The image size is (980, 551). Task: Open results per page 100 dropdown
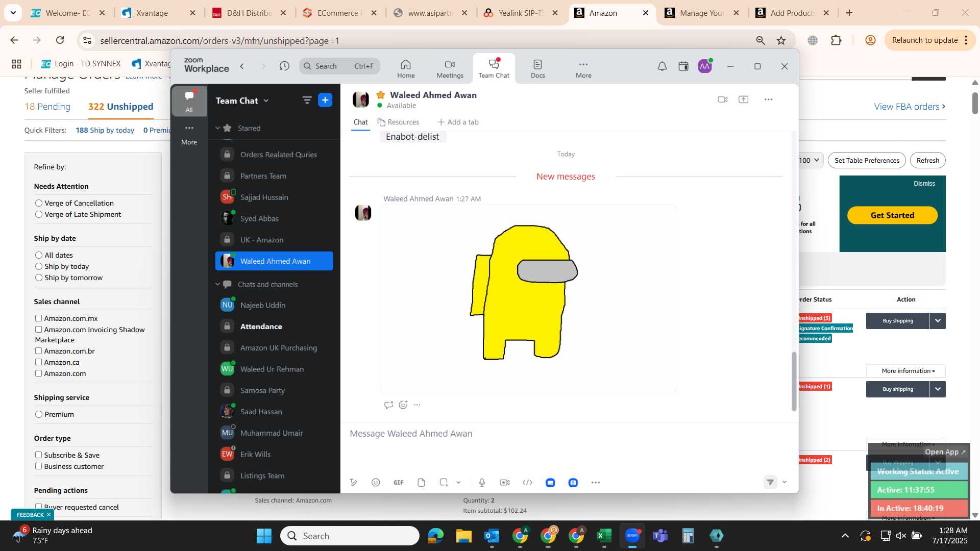pyautogui.click(x=810, y=160)
